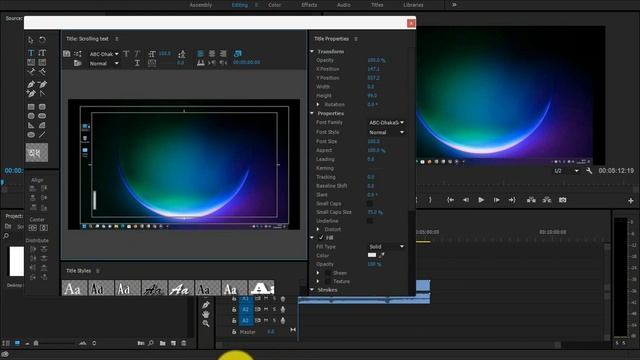Switch to the Effects workspace tab

click(309, 5)
